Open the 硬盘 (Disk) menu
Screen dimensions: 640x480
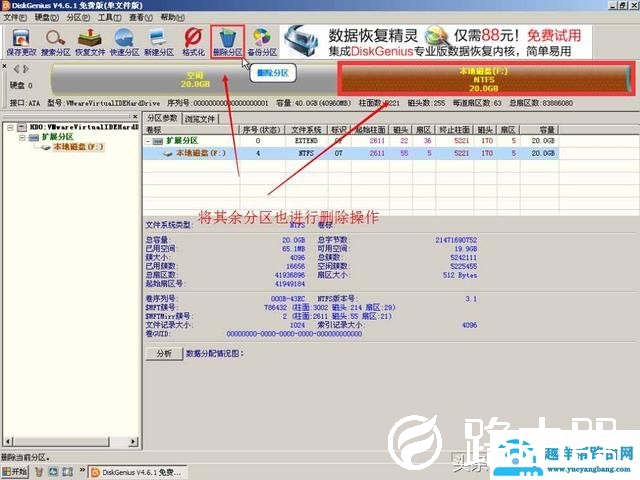coord(47,18)
